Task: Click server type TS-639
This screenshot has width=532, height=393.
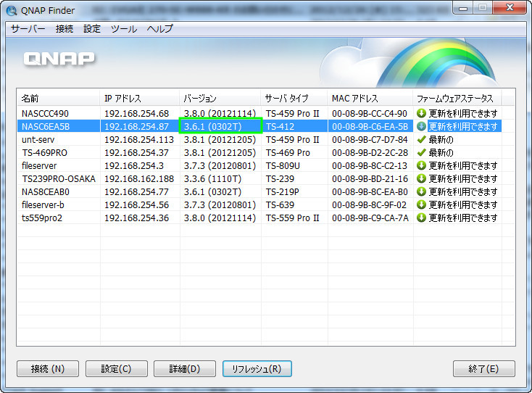Action: tap(280, 205)
